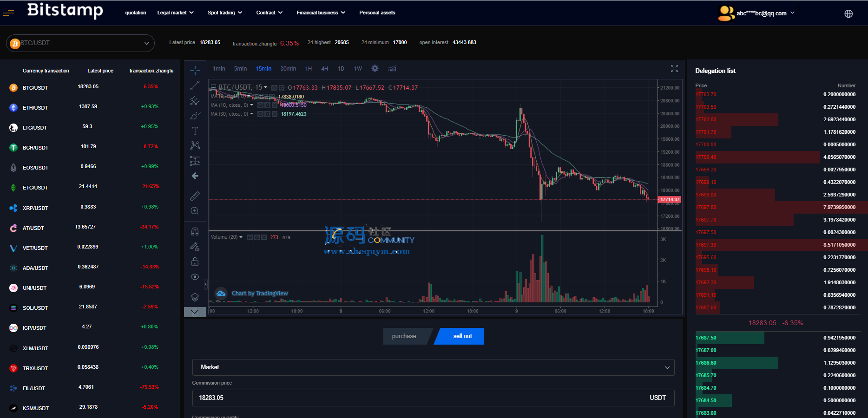868x418 pixels.
Task: Open the indicators chart icon
Action: click(392, 68)
